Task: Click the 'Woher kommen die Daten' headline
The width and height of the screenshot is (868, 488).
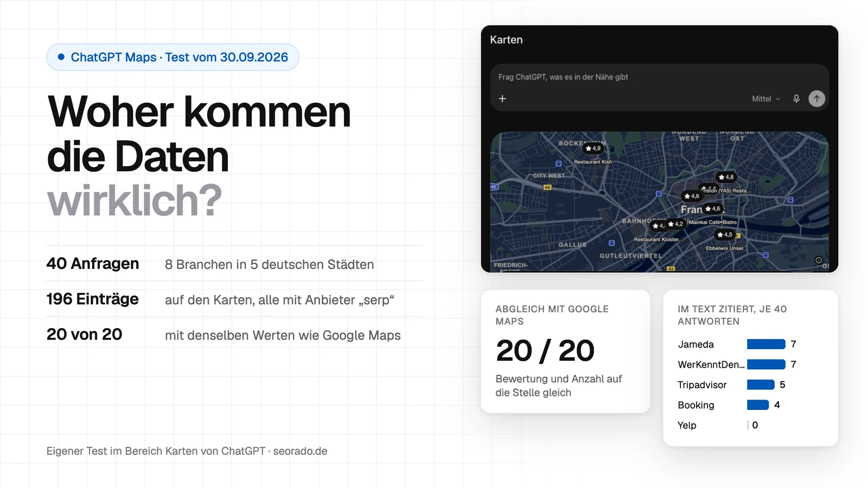Action: [x=199, y=134]
